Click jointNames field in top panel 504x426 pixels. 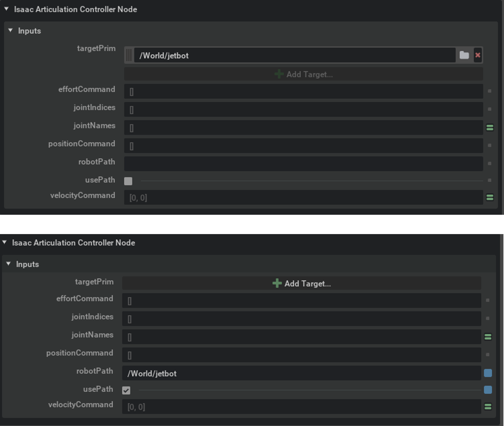pos(303,127)
